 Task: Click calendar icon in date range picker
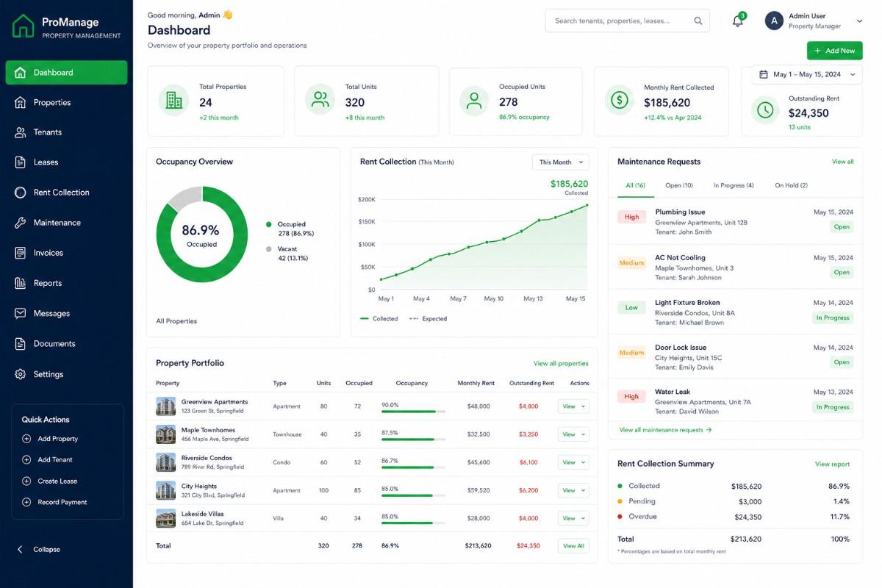pyautogui.click(x=764, y=74)
